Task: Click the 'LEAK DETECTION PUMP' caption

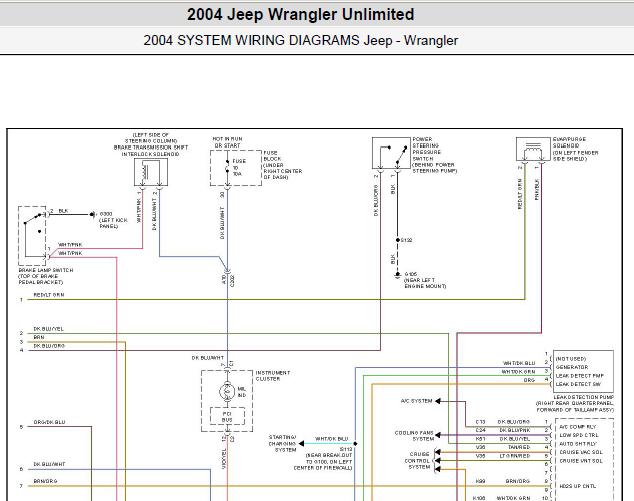Action: pos(583,397)
